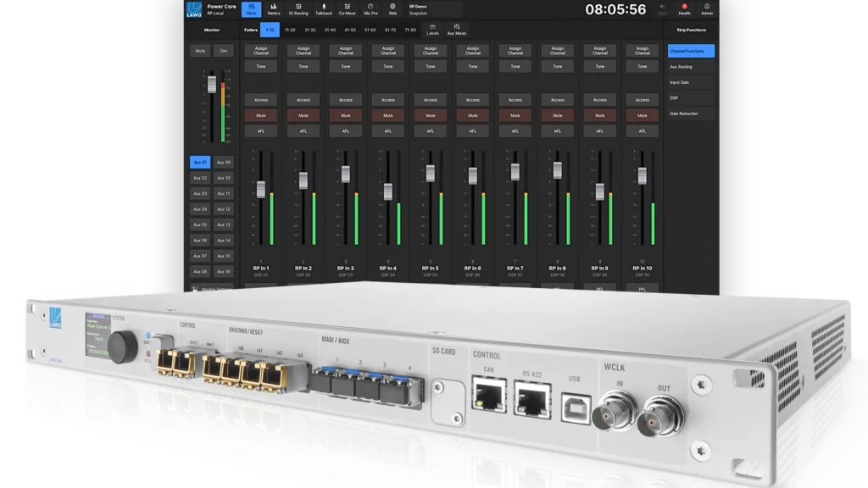Select Gain Reduction strip function
The image size is (868, 488).
click(691, 114)
